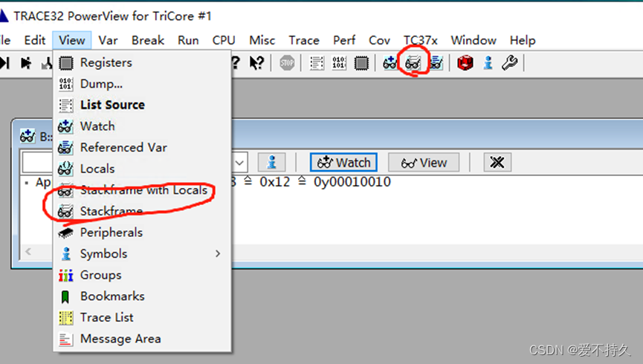The image size is (643, 364).
Task: Open the Perf menu
Action: pos(344,40)
